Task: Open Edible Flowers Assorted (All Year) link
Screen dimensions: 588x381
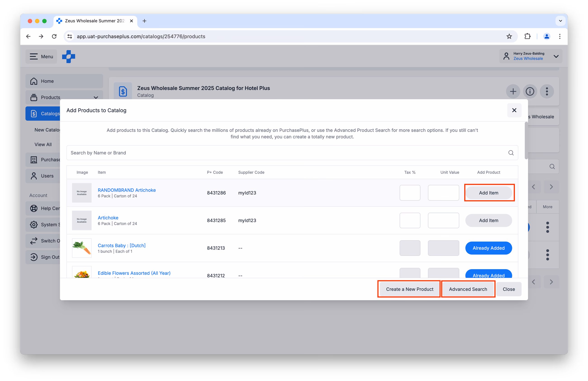Action: pyautogui.click(x=134, y=273)
